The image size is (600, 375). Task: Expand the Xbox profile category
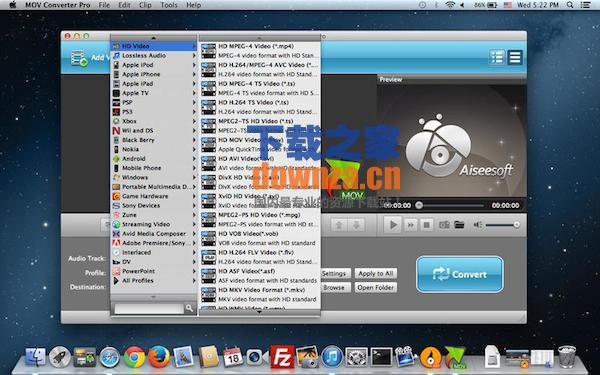tap(154, 121)
